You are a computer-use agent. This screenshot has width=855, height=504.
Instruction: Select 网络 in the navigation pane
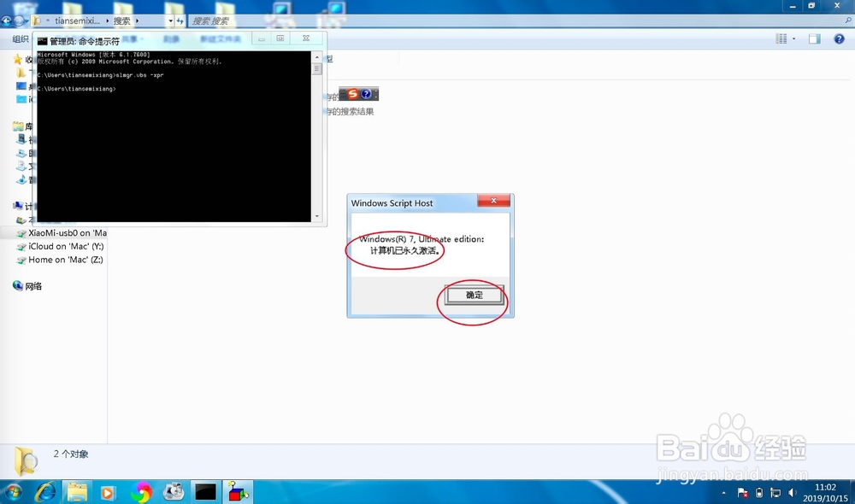(27, 286)
